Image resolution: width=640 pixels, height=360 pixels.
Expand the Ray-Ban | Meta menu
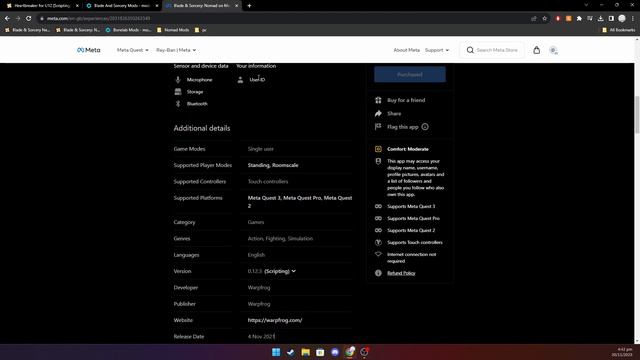(x=176, y=50)
